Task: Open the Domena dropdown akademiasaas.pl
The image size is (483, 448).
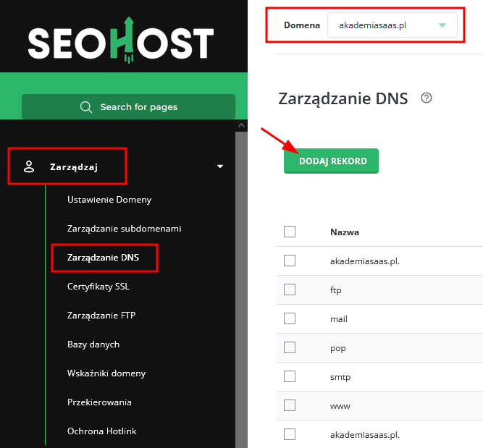Action: tap(392, 26)
